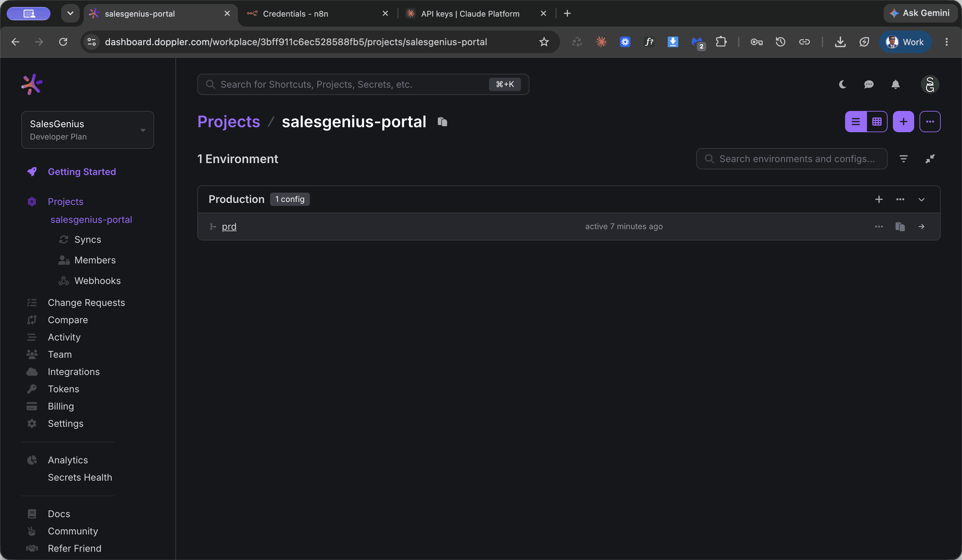Screen dimensions: 962x560
Task: Focus the global search for shortcuts field
Action: (x=363, y=84)
